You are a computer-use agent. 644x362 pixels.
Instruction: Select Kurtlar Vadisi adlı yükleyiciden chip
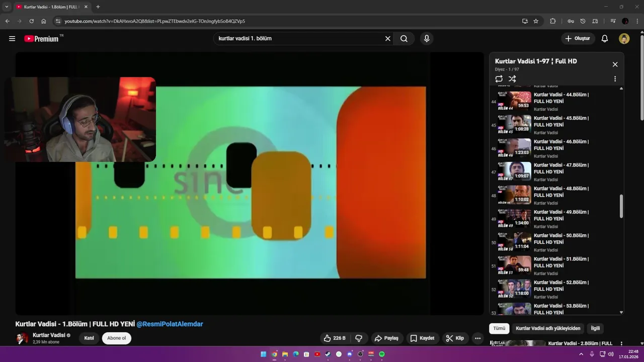[548, 328]
